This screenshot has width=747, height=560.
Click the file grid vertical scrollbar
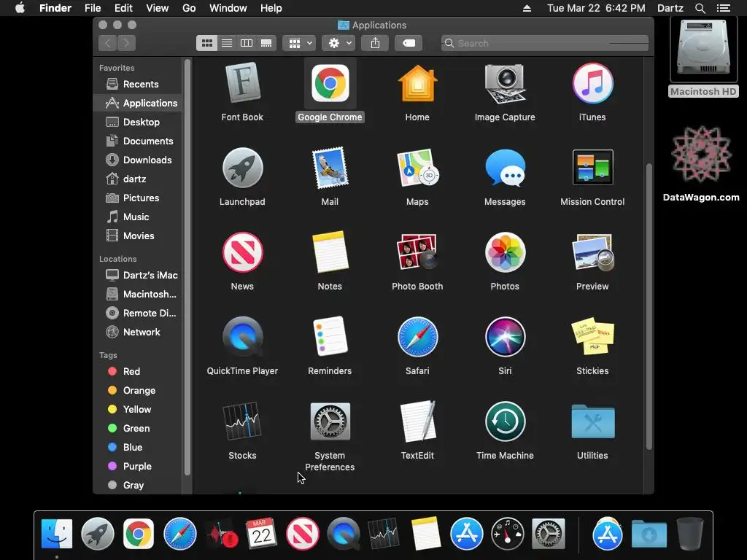649,307
